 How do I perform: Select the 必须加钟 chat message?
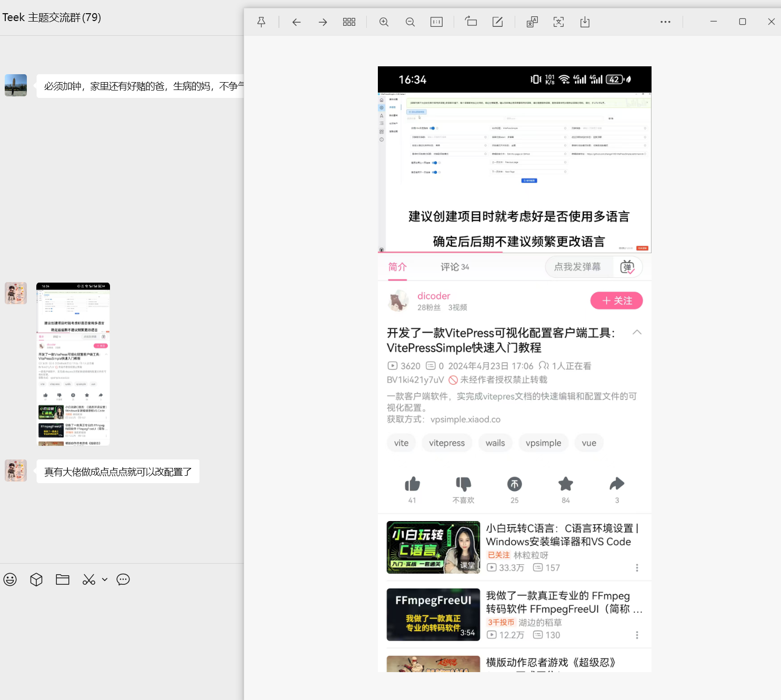140,86
